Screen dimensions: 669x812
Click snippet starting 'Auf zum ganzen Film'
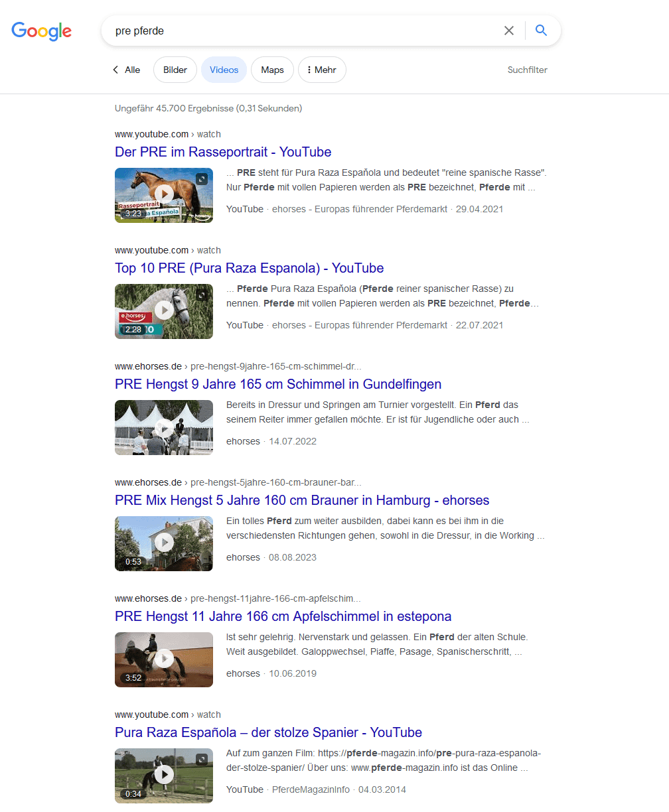[x=384, y=760]
